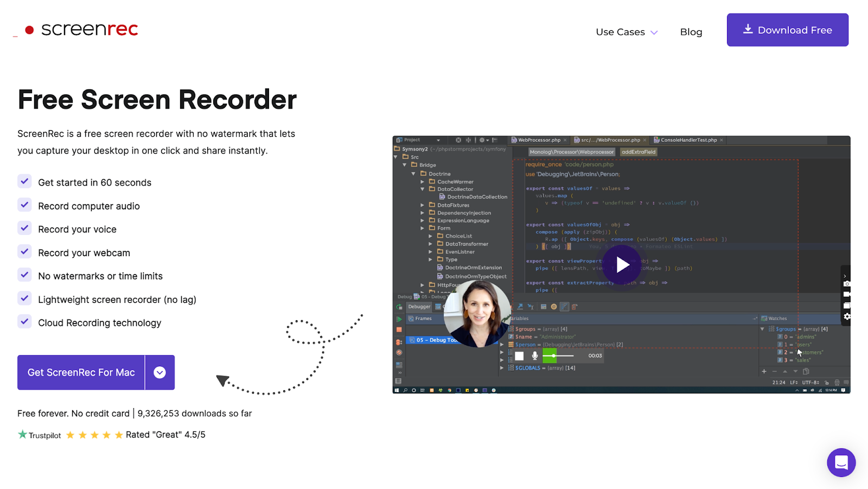Click the crosshair locate icon in Project toolbar
This screenshot has width=868, height=489.
point(458,140)
